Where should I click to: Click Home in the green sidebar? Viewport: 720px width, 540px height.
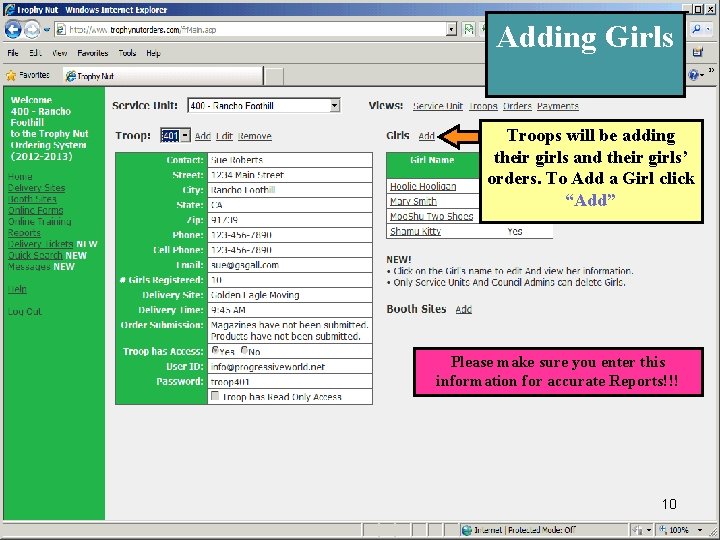tap(20, 176)
